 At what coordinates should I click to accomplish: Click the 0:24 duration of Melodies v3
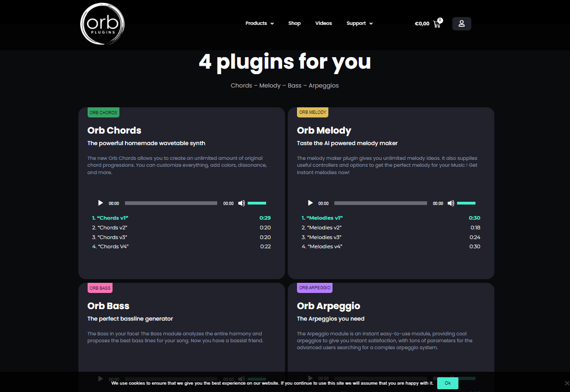[475, 237]
